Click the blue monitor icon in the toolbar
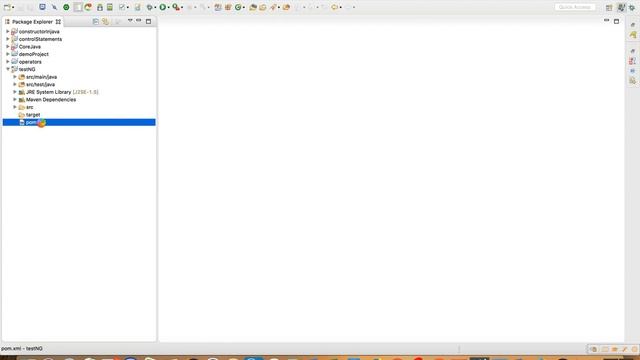This screenshot has width=640, height=360. coord(42,7)
